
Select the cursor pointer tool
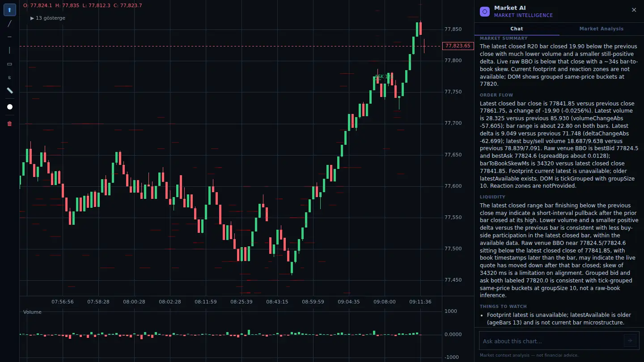coord(10,10)
